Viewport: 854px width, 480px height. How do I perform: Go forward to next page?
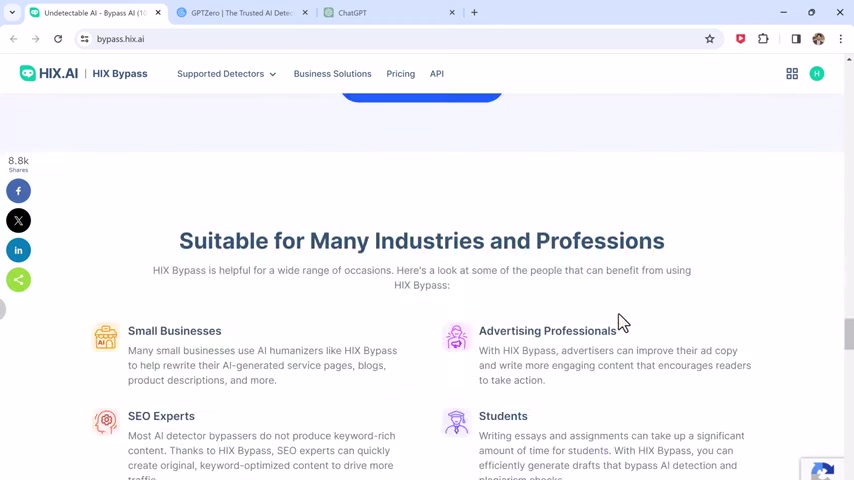pyautogui.click(x=35, y=39)
